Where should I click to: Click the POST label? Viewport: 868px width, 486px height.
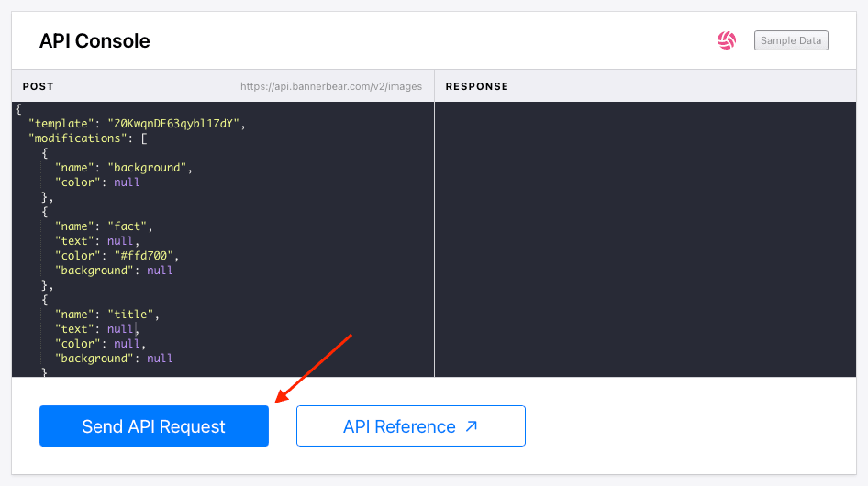(39, 86)
